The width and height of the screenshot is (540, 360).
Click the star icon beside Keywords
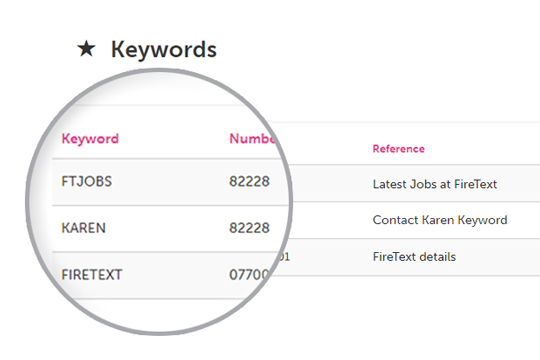(86, 49)
